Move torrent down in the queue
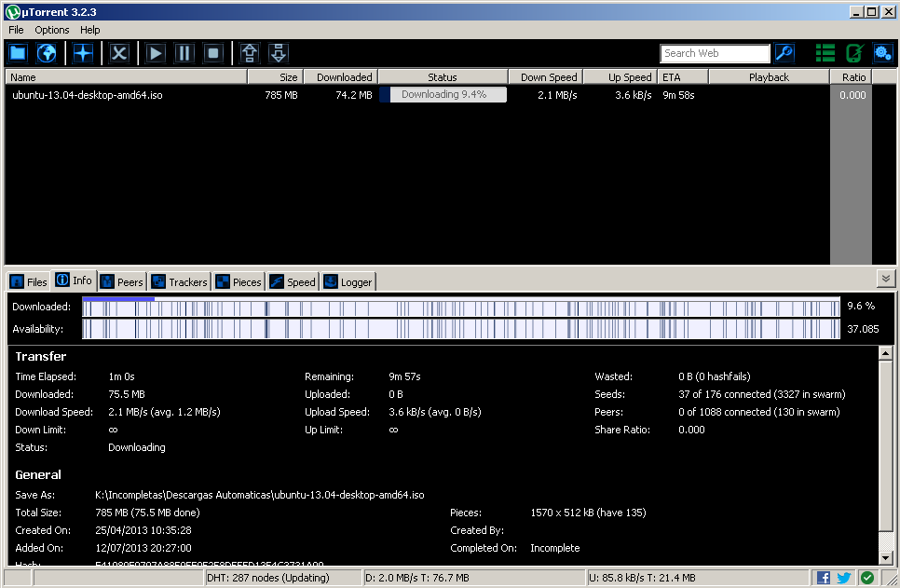Screen dimensions: 900x588 click(x=279, y=53)
